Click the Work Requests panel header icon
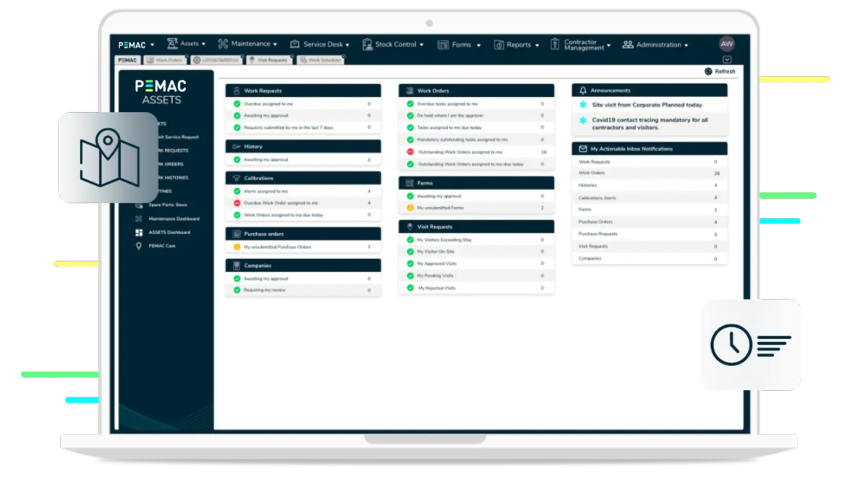 coord(237,90)
